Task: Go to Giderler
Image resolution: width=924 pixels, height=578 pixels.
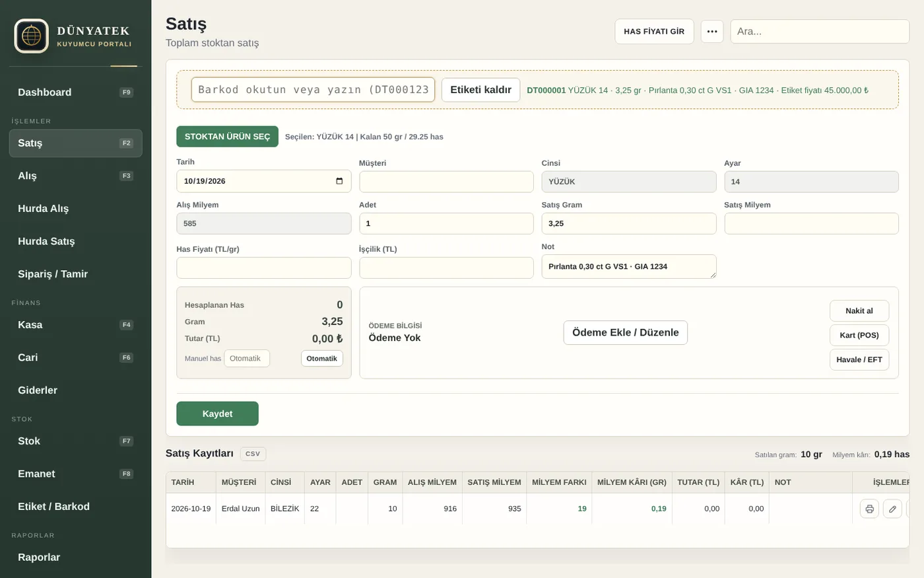Action: (x=76, y=390)
